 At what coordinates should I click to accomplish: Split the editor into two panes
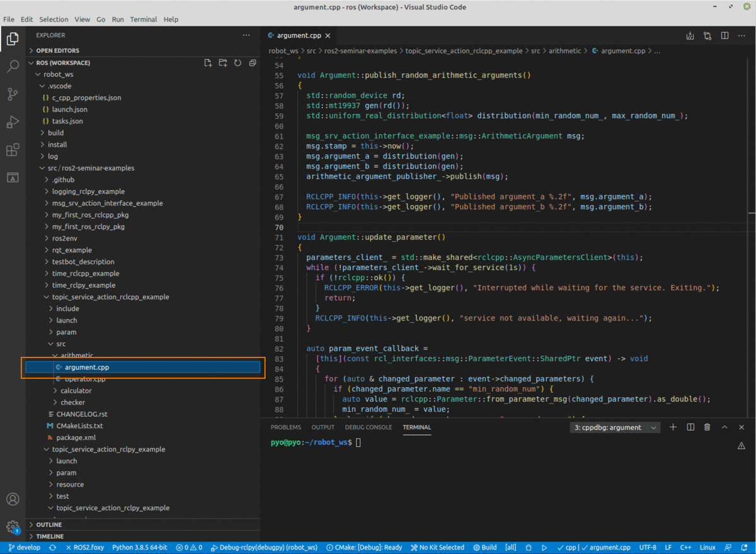pyautogui.click(x=724, y=36)
